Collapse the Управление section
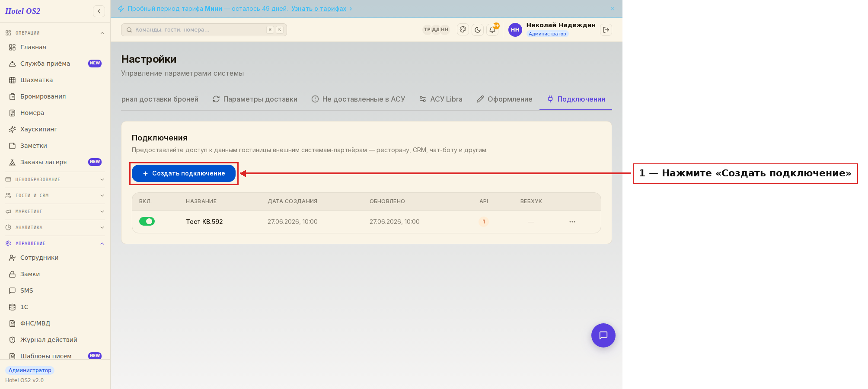Viewport: 868px width, 389px height. coord(55,243)
